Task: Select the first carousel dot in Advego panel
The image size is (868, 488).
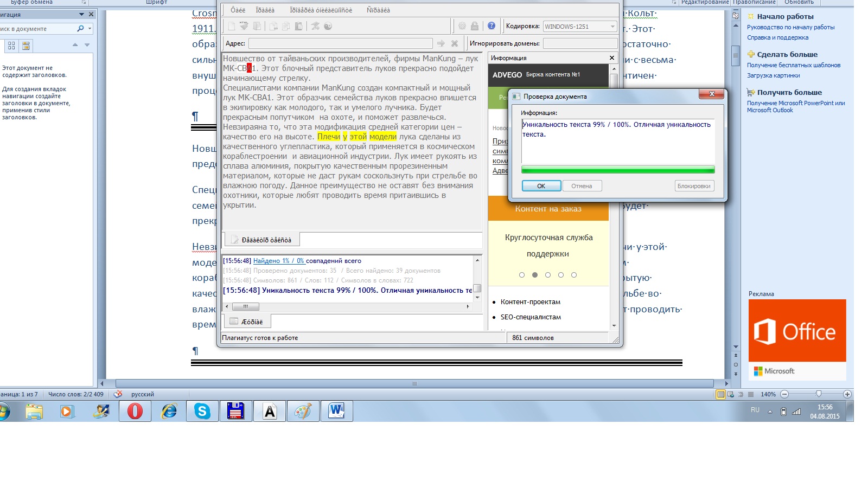Action: (x=522, y=275)
